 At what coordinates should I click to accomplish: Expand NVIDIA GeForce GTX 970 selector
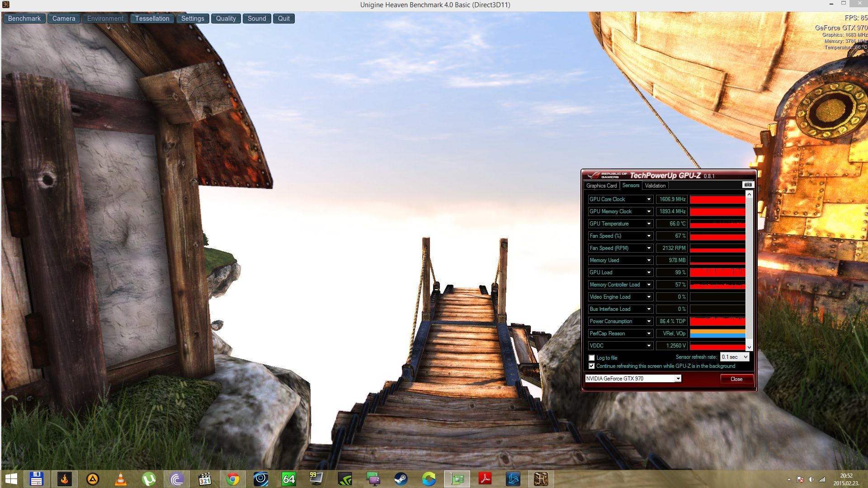point(633,379)
